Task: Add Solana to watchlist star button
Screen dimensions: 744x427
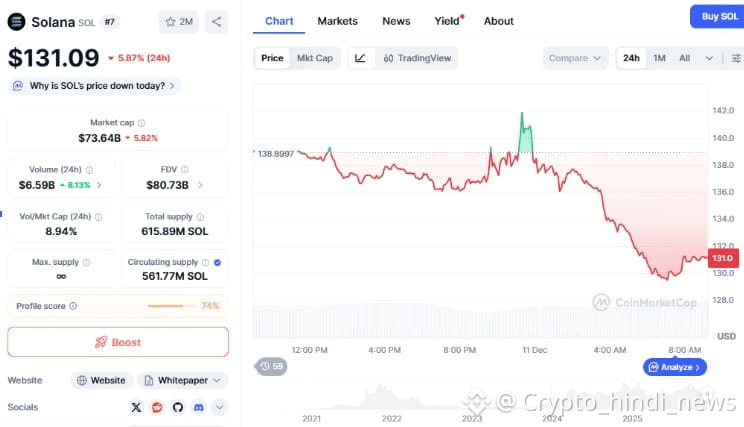Action: [x=178, y=22]
